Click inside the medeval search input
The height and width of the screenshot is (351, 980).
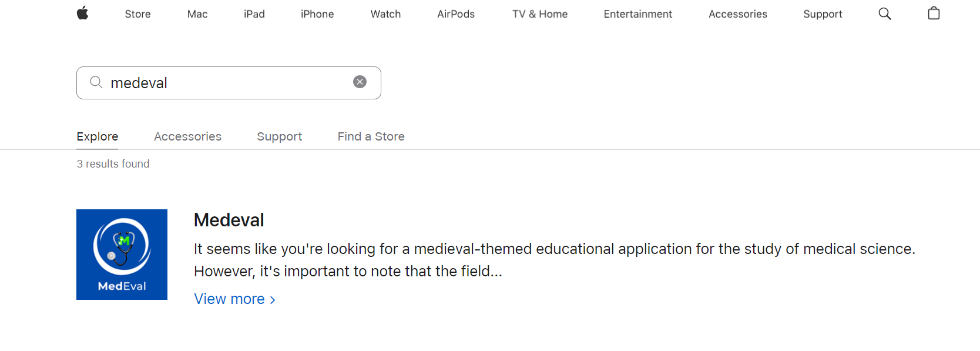(229, 83)
